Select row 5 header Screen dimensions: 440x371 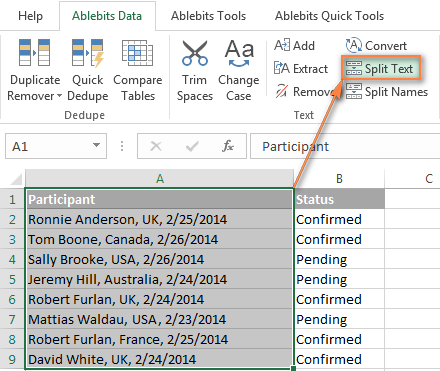coord(12,279)
